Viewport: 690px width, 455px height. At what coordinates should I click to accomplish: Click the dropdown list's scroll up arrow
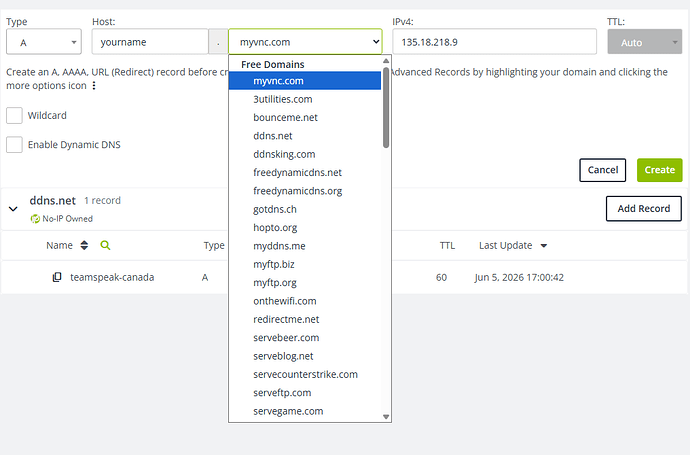386,61
